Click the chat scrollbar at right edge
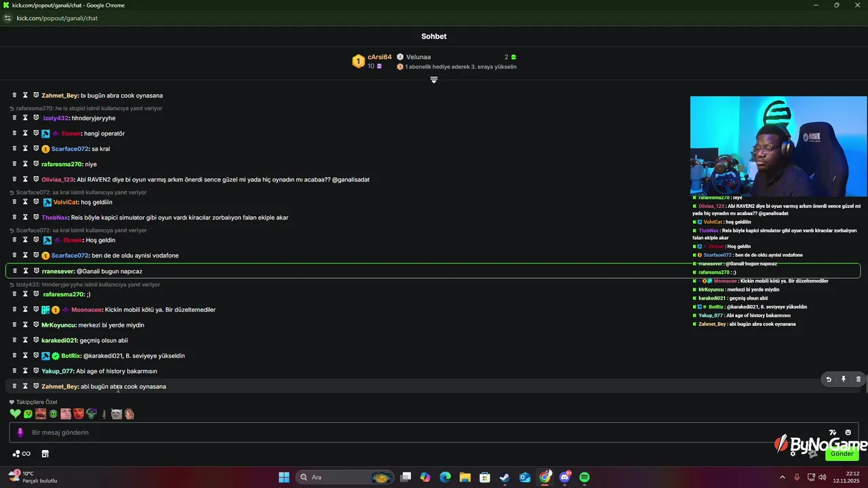 pyautogui.click(x=865, y=385)
